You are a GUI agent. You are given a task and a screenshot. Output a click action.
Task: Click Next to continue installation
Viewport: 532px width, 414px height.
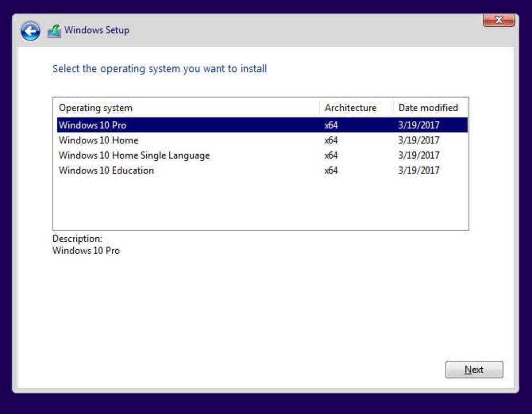click(x=474, y=369)
